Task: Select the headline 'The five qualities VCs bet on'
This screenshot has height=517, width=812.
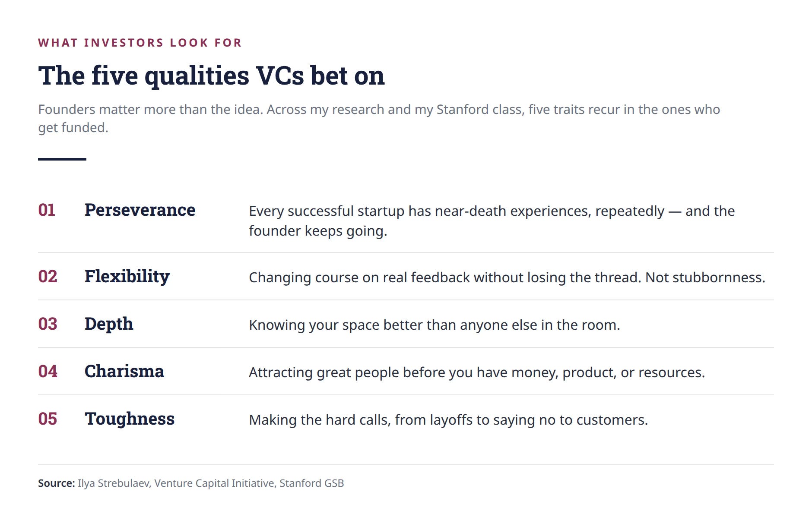Action: pos(211,76)
